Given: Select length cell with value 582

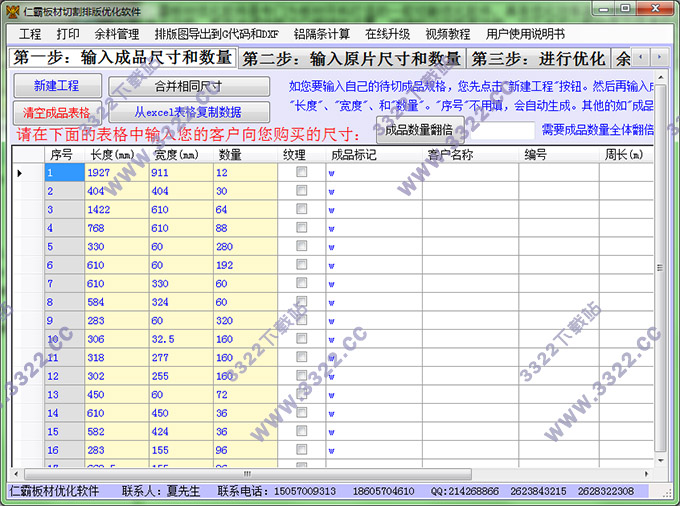Looking at the screenshot, I should click(x=117, y=432).
